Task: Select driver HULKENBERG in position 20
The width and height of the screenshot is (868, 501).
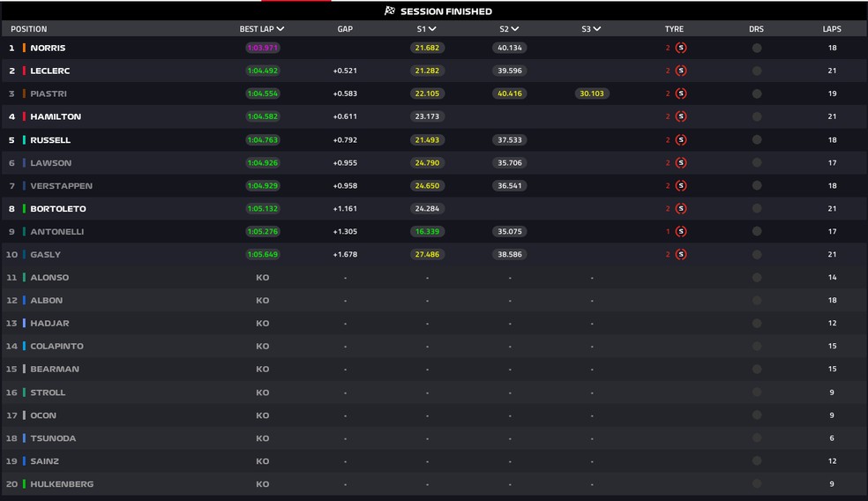Action: tap(62, 484)
